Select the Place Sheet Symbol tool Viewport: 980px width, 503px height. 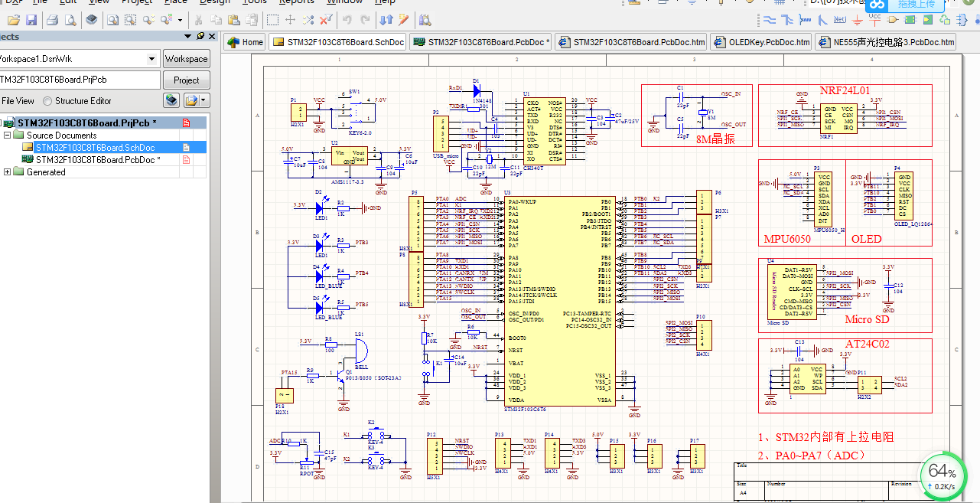click(910, 20)
